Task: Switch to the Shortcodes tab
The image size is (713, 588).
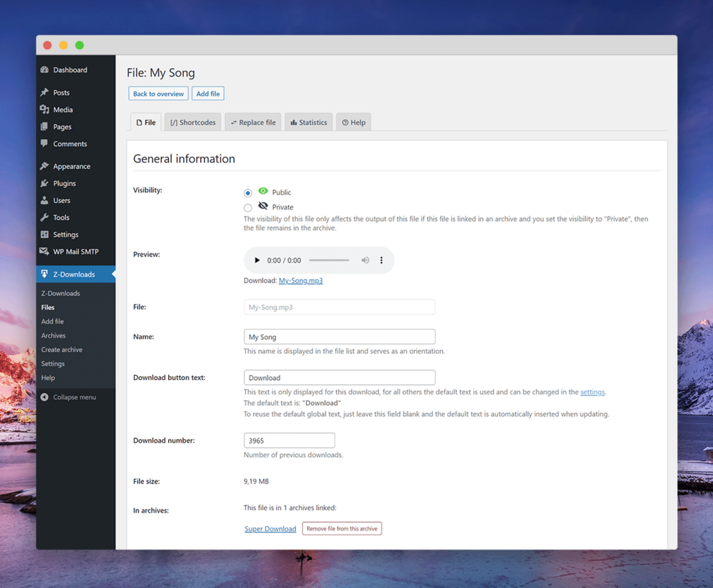Action: (193, 122)
